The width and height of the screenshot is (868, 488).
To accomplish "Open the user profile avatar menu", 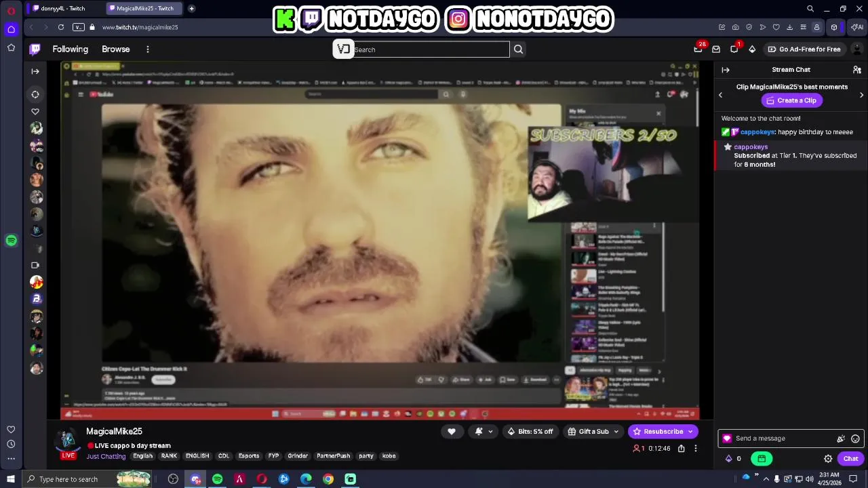I will point(857,49).
